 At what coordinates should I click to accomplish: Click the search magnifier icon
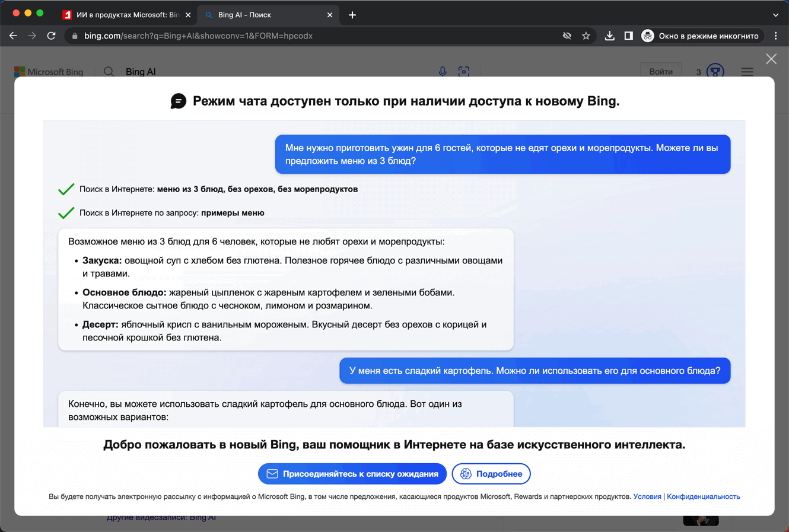pos(109,72)
